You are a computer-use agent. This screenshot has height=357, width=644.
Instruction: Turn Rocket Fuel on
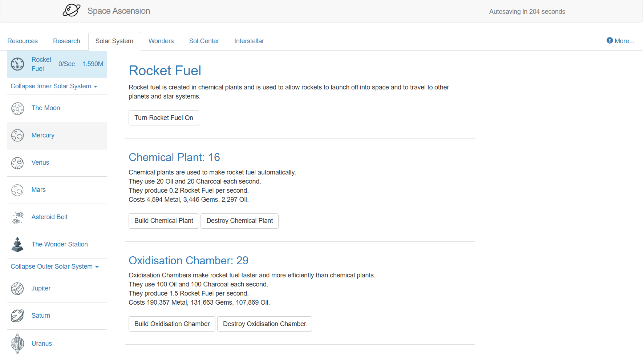tap(163, 118)
